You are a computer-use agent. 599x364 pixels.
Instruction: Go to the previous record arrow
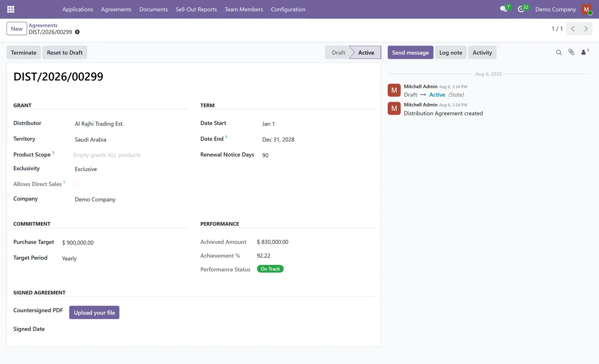point(573,29)
